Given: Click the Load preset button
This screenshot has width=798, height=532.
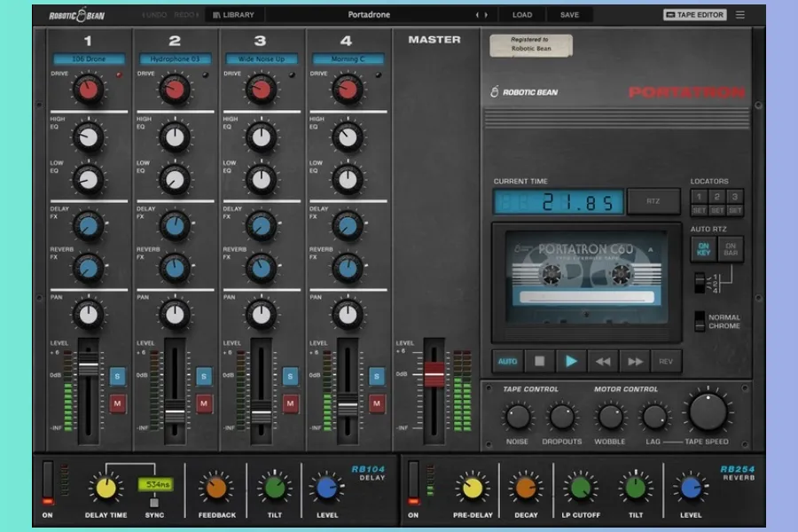Looking at the screenshot, I should point(522,15).
